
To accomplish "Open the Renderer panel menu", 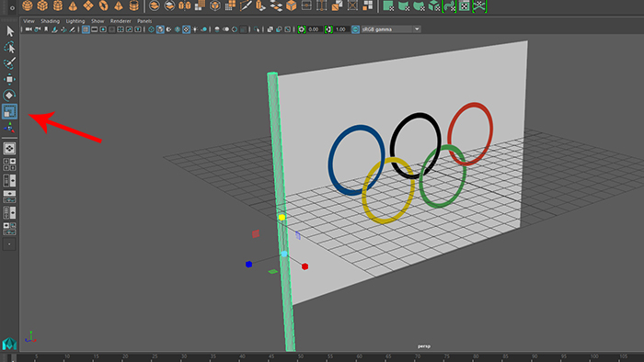I will [121, 21].
